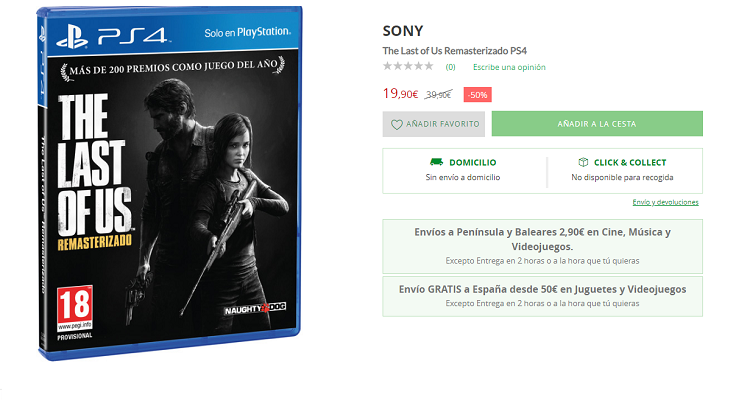Click the green delivery truck icon
The height and width of the screenshot is (400, 750).
click(x=436, y=162)
